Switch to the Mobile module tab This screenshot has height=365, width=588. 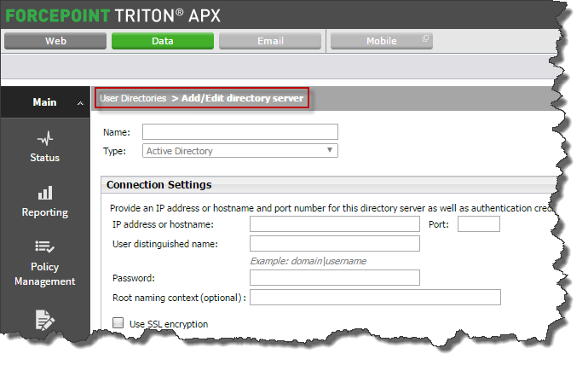382,41
